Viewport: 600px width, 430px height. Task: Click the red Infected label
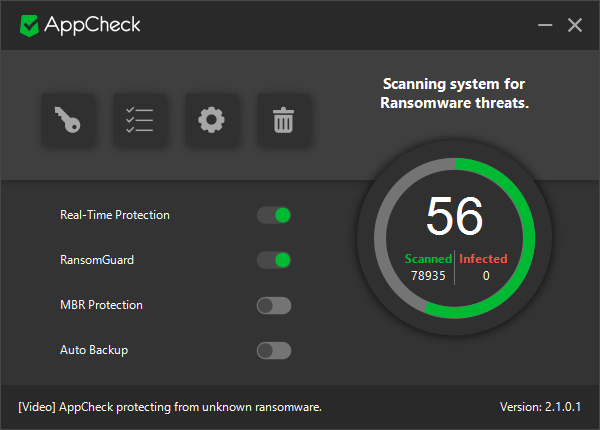click(483, 259)
